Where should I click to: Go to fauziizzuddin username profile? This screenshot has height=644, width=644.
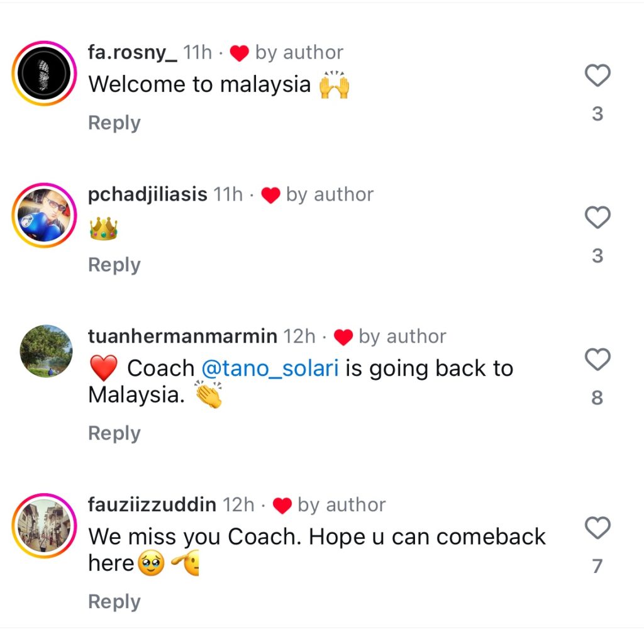pyautogui.click(x=152, y=505)
